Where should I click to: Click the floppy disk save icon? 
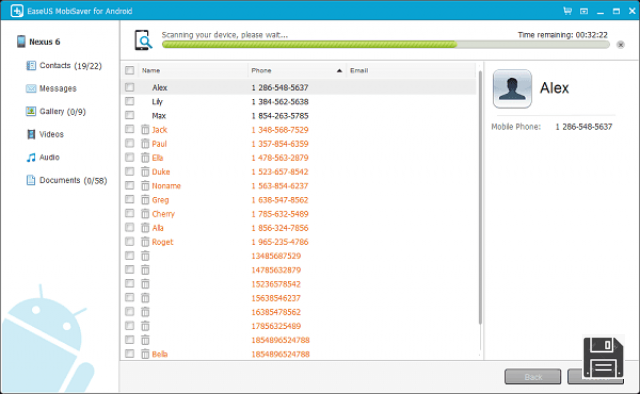tap(603, 358)
